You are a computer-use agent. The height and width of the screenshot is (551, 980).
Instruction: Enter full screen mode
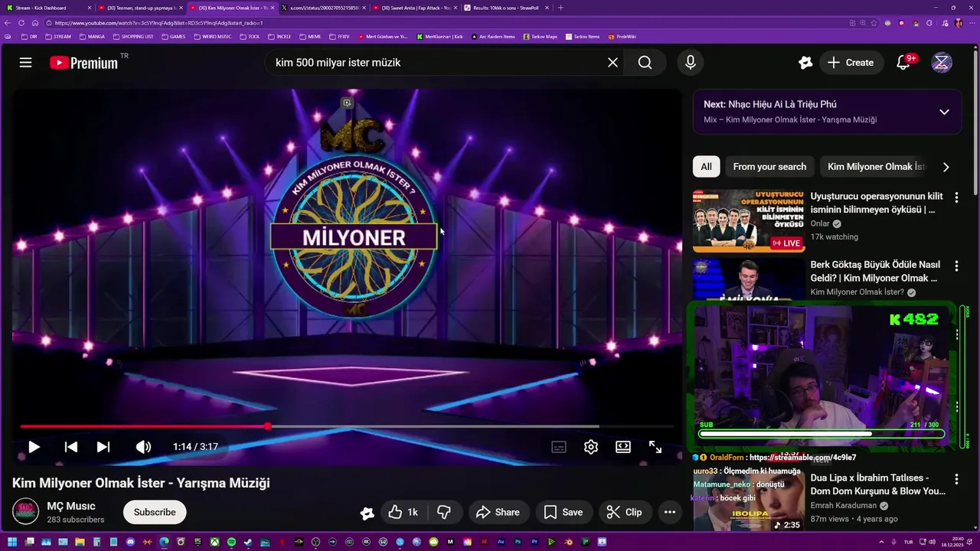[655, 447]
